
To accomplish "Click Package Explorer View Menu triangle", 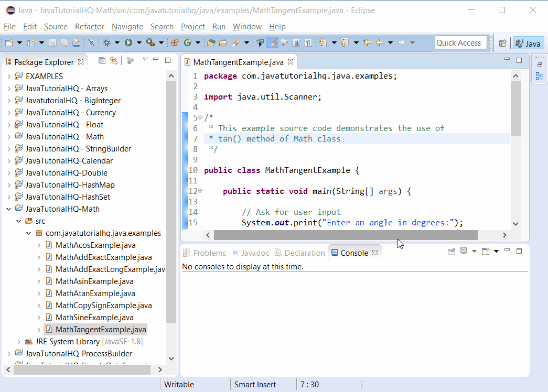I will pyautogui.click(x=145, y=59).
